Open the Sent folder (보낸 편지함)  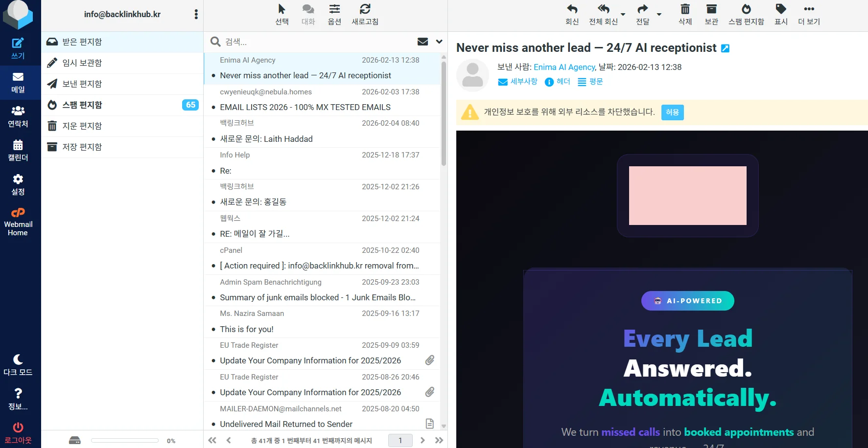82,84
